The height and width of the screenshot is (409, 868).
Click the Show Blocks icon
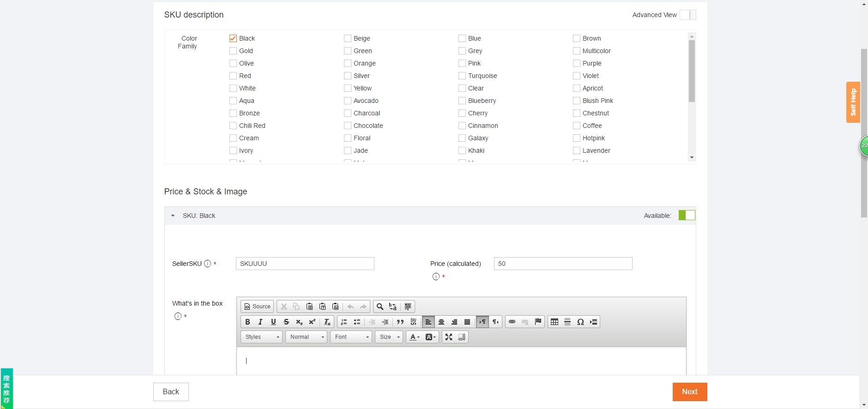(462, 337)
